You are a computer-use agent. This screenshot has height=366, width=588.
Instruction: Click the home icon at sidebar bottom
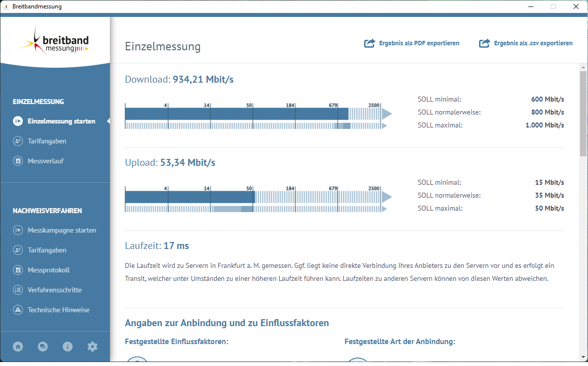tap(18, 347)
